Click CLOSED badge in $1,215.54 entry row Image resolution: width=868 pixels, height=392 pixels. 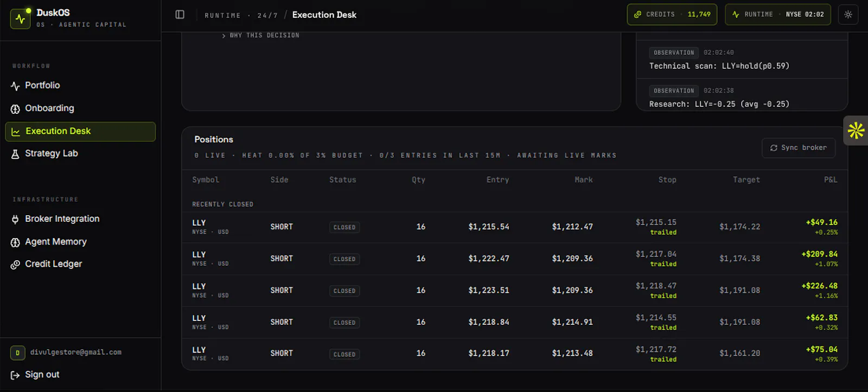tap(344, 228)
